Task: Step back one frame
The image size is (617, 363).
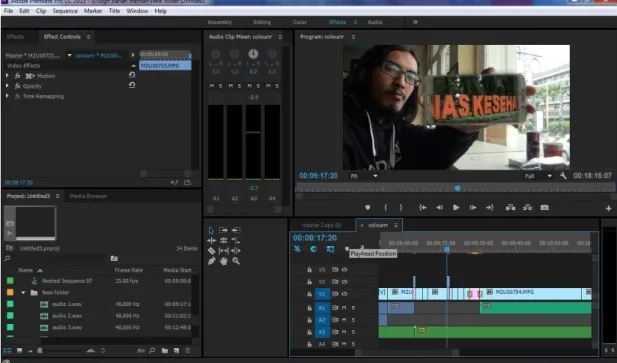Action: [439, 208]
